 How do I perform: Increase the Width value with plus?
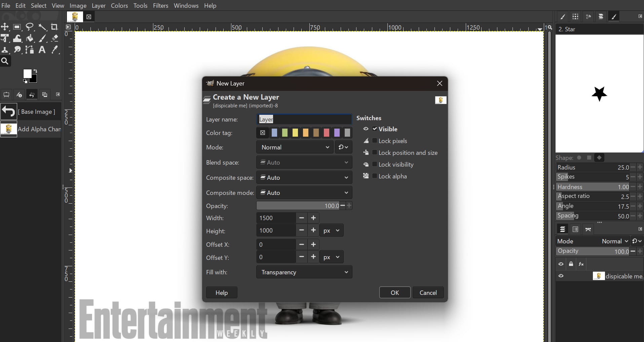click(x=313, y=218)
